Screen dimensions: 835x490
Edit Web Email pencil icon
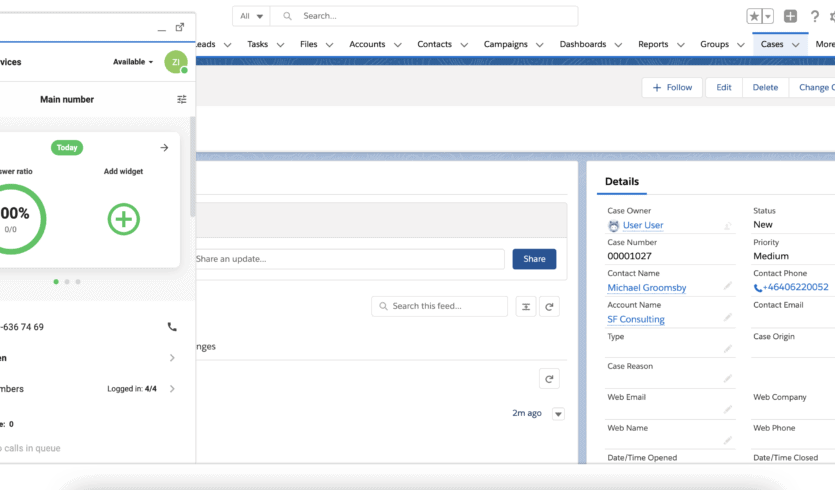(x=727, y=410)
